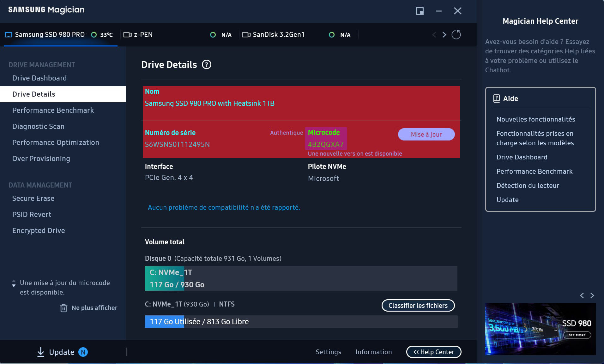
Task: Click the Authentique label
Action: pyautogui.click(x=287, y=133)
